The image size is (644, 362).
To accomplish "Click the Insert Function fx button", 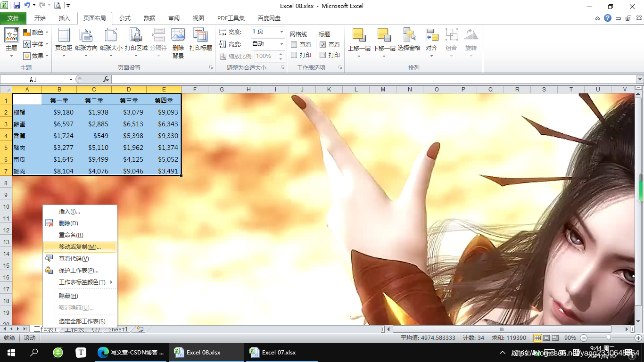I will point(106,80).
